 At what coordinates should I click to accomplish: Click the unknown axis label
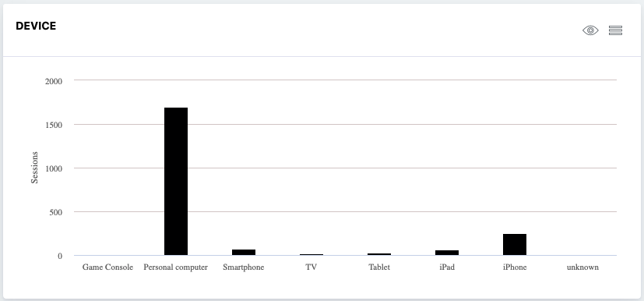coord(582,267)
